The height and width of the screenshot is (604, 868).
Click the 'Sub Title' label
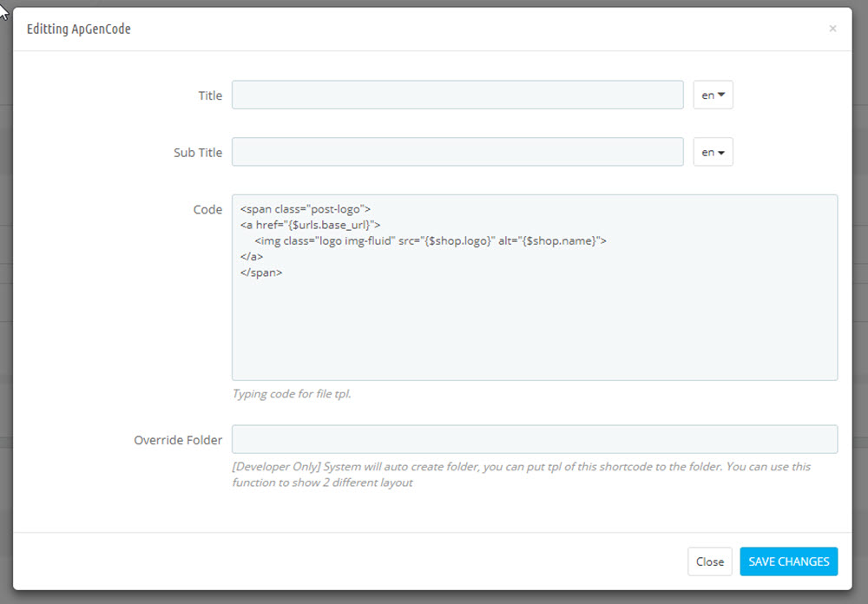(198, 152)
